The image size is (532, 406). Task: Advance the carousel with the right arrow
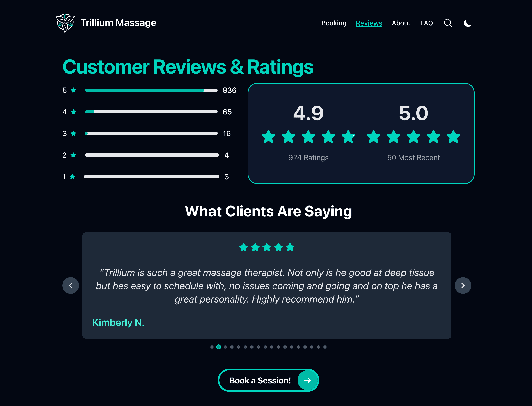click(463, 285)
